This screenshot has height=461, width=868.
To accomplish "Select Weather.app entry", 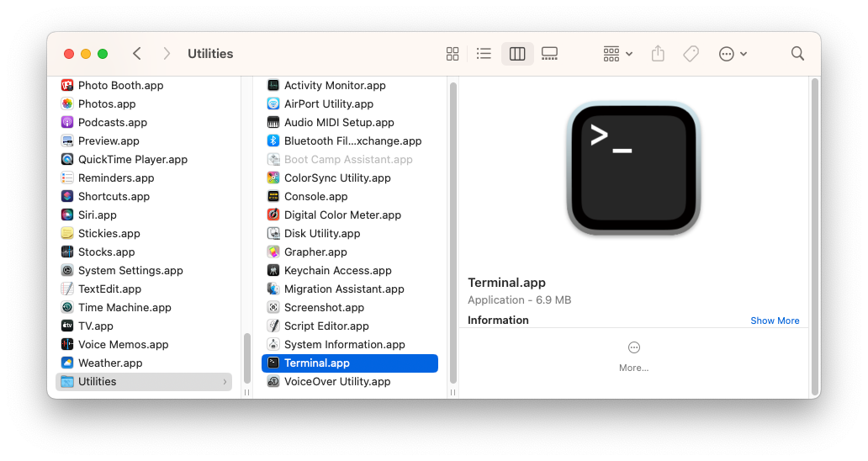I will point(110,363).
